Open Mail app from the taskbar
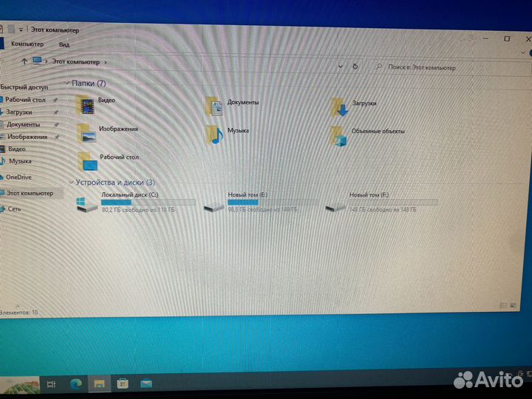Image resolution: width=532 pixels, height=399 pixels. point(146,383)
